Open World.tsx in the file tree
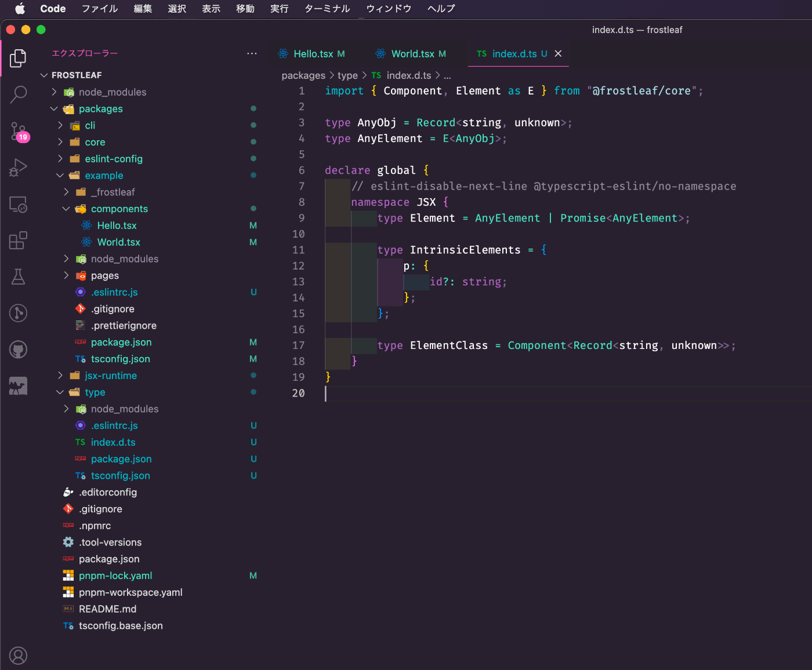This screenshot has width=812, height=670. coord(119,242)
